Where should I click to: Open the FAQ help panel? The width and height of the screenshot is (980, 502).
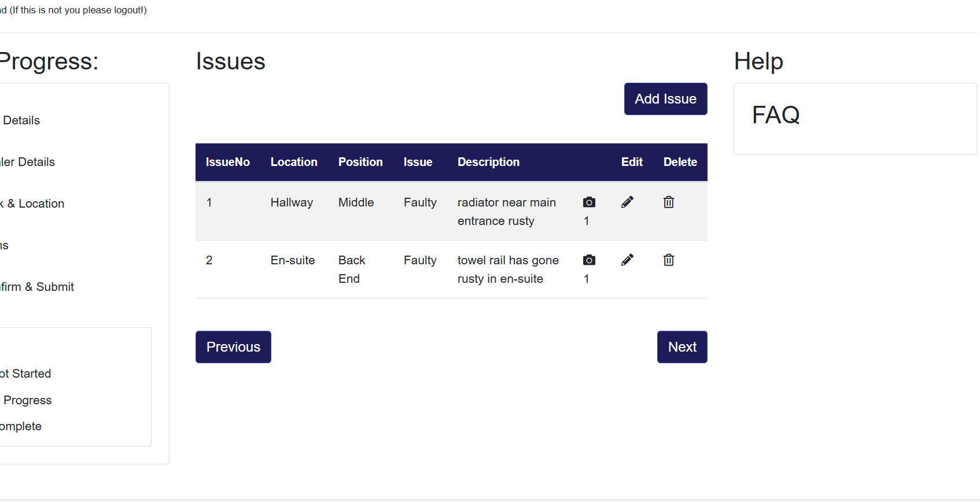click(776, 115)
